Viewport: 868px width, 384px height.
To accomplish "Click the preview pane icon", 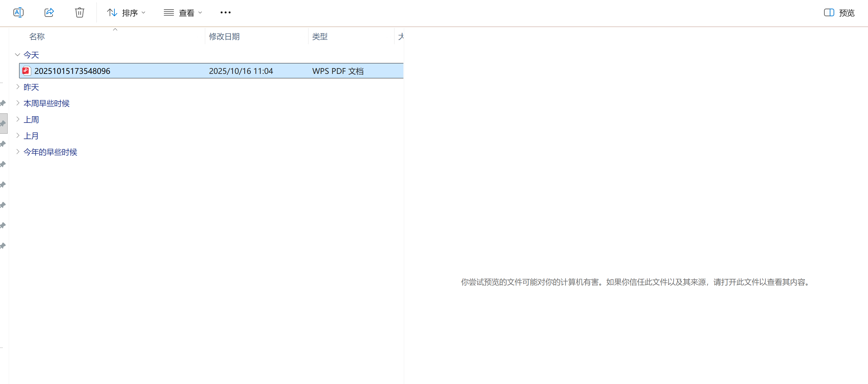I will click(x=828, y=12).
